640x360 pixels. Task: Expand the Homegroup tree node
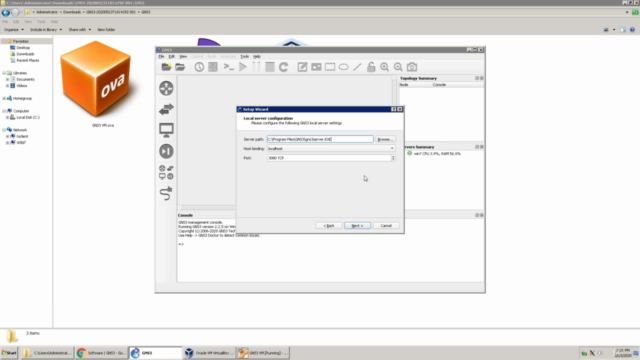pos(4,98)
